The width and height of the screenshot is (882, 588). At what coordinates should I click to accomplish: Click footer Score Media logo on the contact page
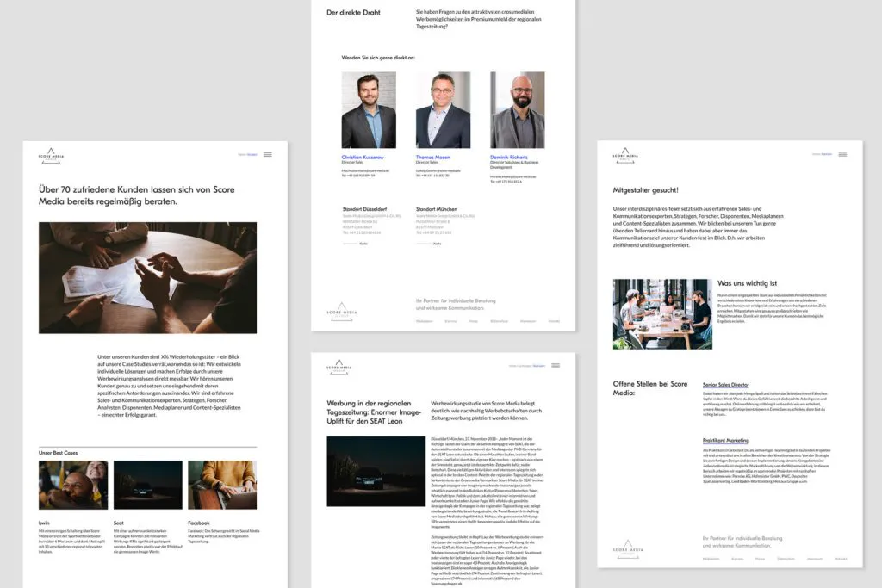pos(342,311)
